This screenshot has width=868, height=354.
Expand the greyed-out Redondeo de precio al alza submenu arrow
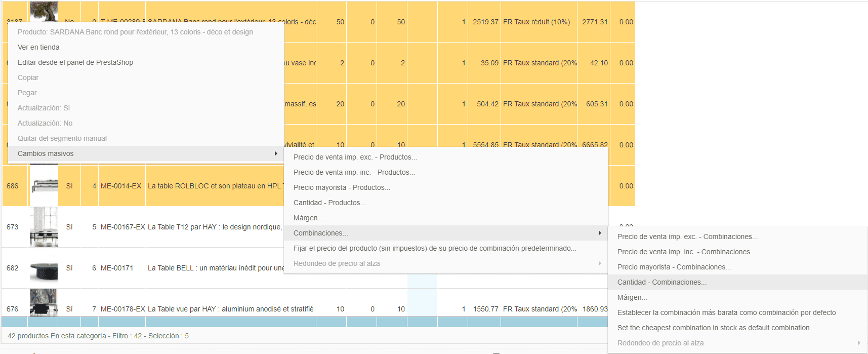point(600,263)
